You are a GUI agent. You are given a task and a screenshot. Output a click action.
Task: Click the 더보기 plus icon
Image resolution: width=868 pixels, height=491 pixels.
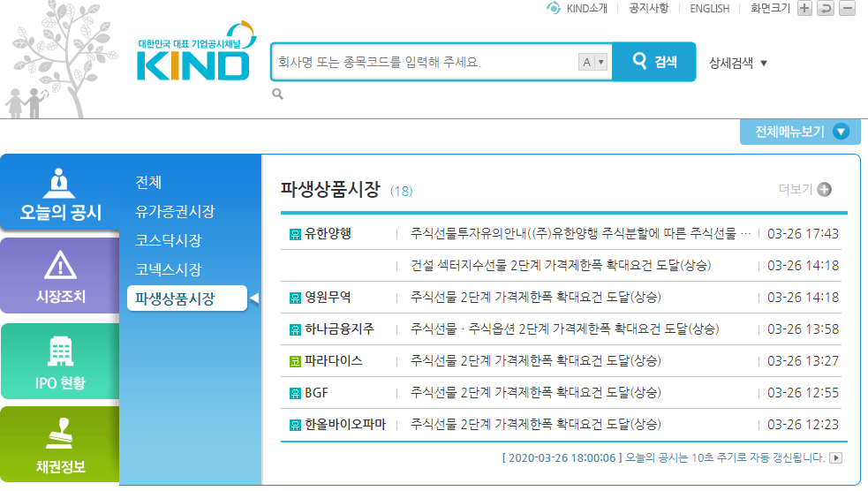click(x=824, y=189)
